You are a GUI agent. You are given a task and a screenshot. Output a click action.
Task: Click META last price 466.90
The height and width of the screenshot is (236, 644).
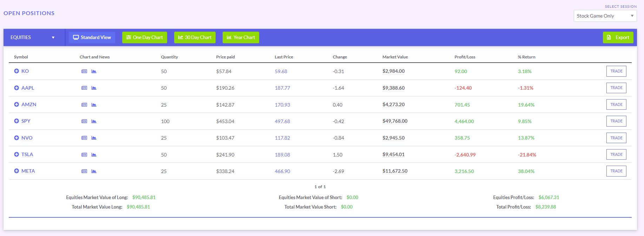pyautogui.click(x=282, y=171)
